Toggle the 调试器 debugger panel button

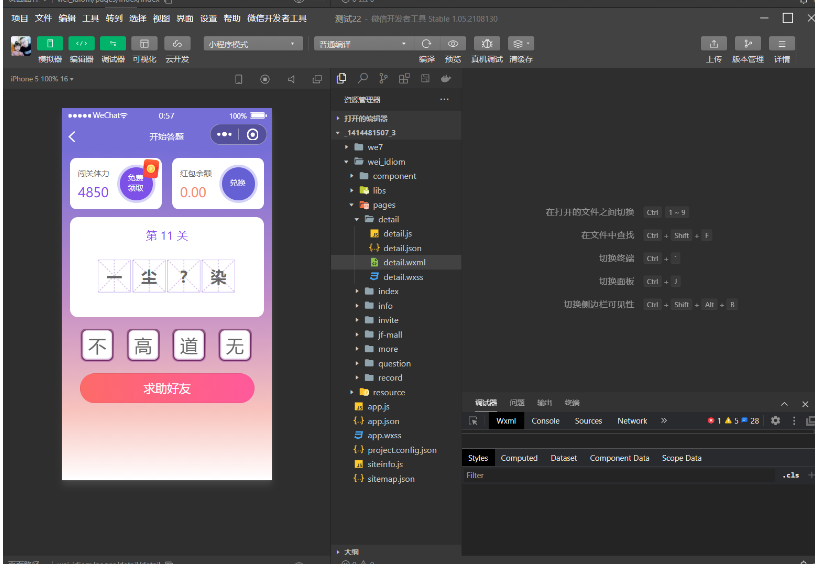[x=113, y=44]
